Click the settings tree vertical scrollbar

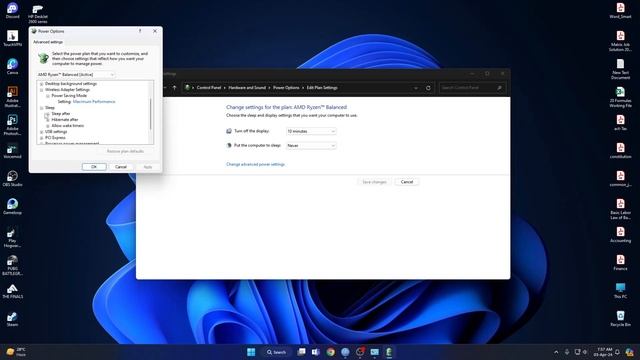pyautogui.click(x=151, y=113)
